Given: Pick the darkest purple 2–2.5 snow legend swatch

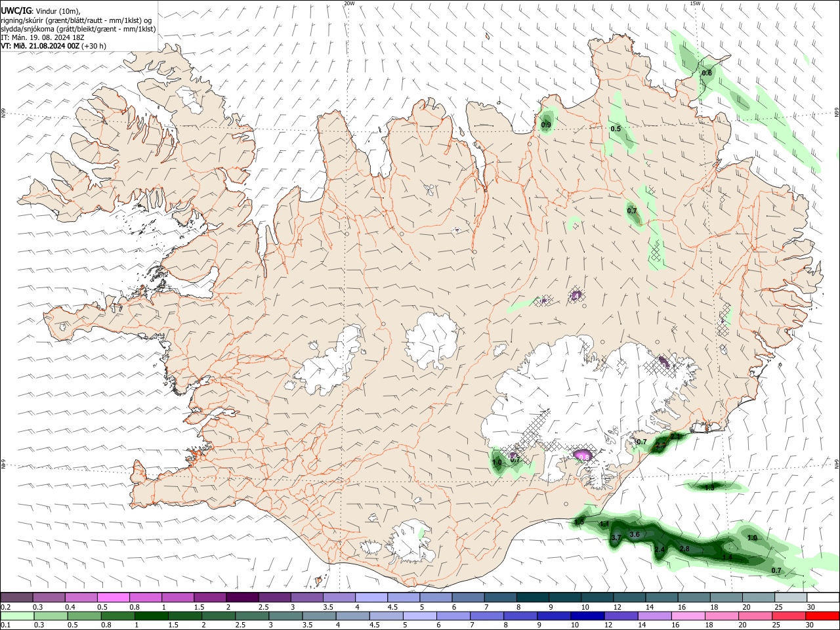Looking at the screenshot, I should tap(242, 597).
